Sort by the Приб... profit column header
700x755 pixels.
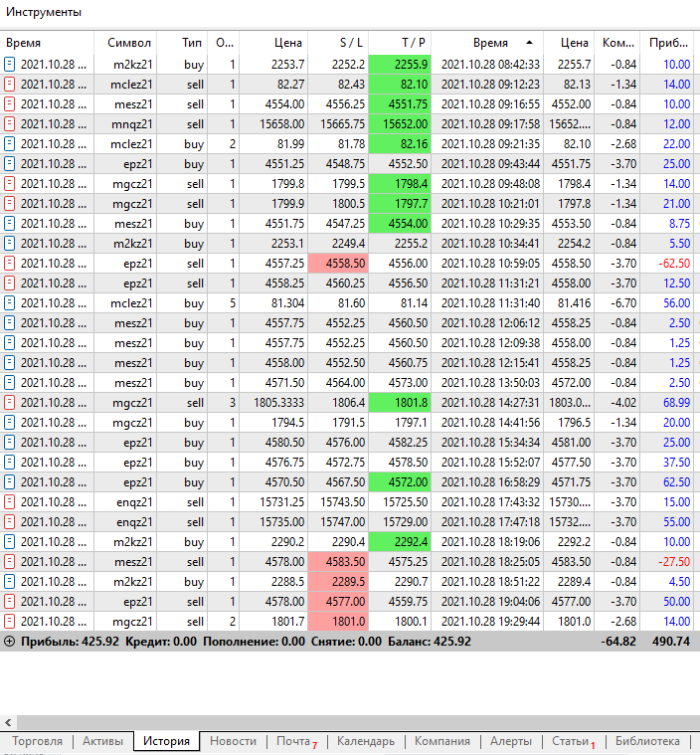(667, 43)
